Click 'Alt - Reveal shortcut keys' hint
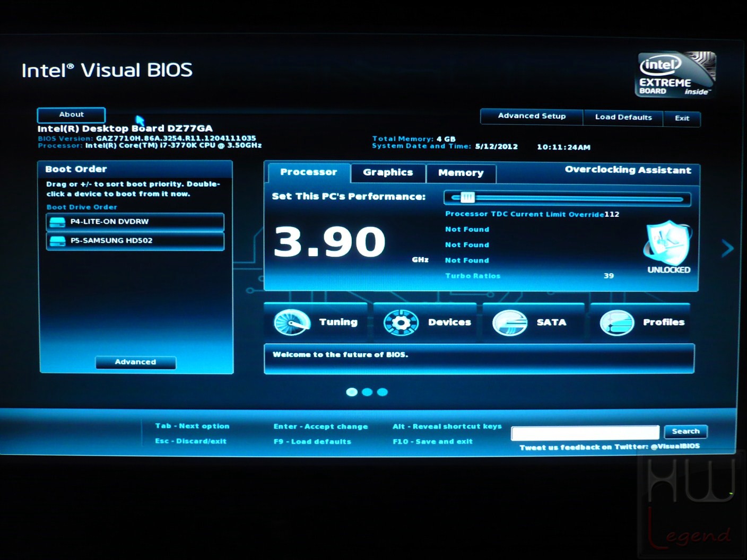747x560 pixels. click(x=447, y=426)
